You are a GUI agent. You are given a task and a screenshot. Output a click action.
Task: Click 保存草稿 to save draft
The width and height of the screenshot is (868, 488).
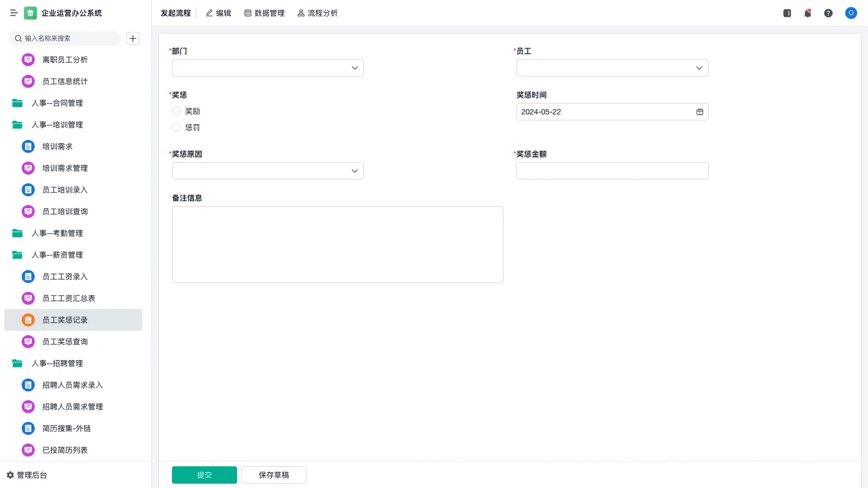point(273,474)
